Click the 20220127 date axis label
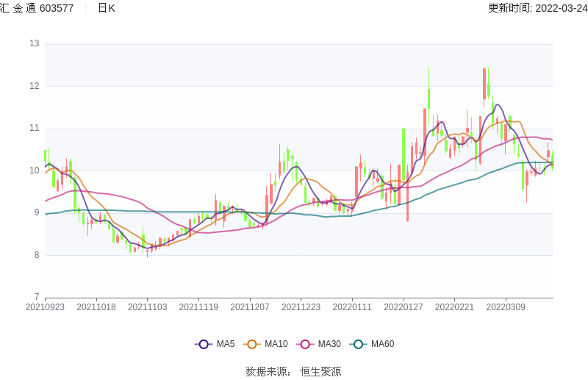 pos(403,307)
